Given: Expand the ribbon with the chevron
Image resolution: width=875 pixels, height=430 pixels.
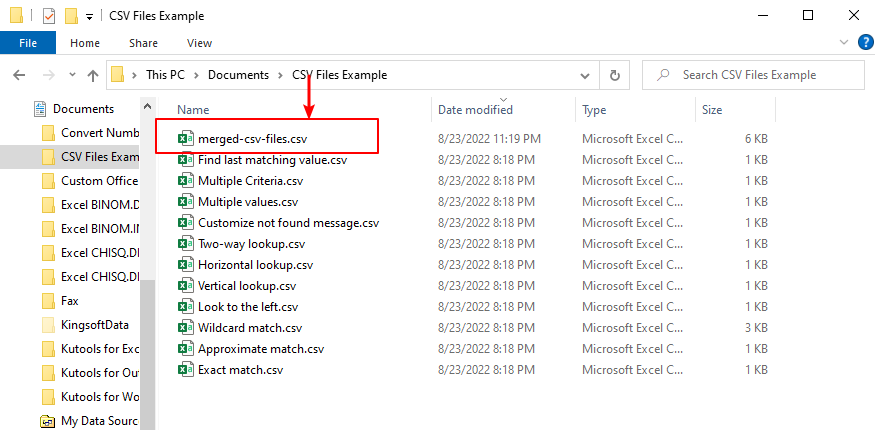Looking at the screenshot, I should 843,42.
